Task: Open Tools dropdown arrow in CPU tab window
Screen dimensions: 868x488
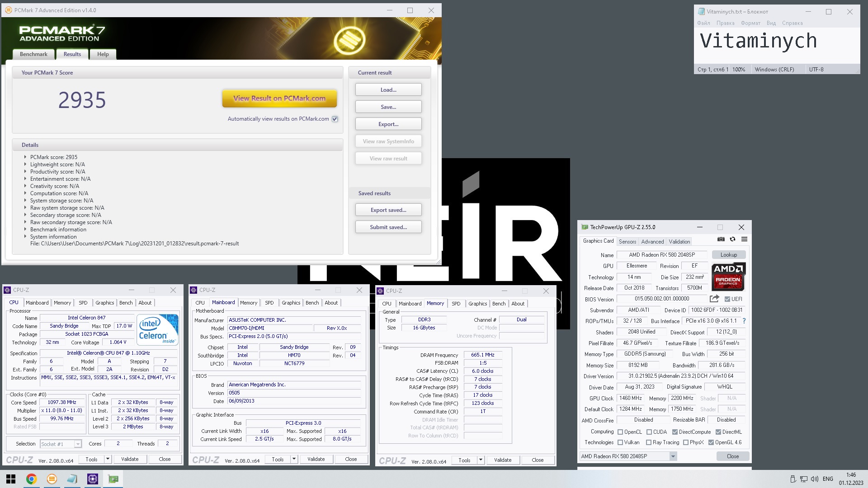Action: click(108, 459)
